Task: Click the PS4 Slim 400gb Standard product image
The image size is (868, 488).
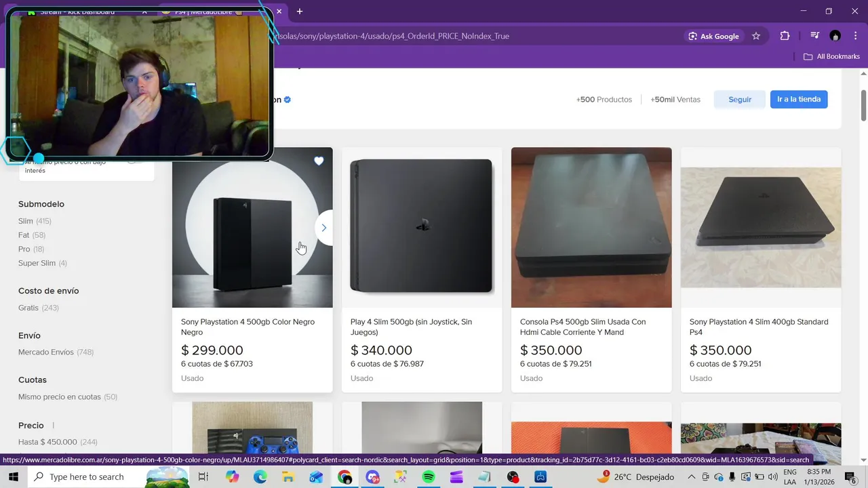Action: point(761,227)
